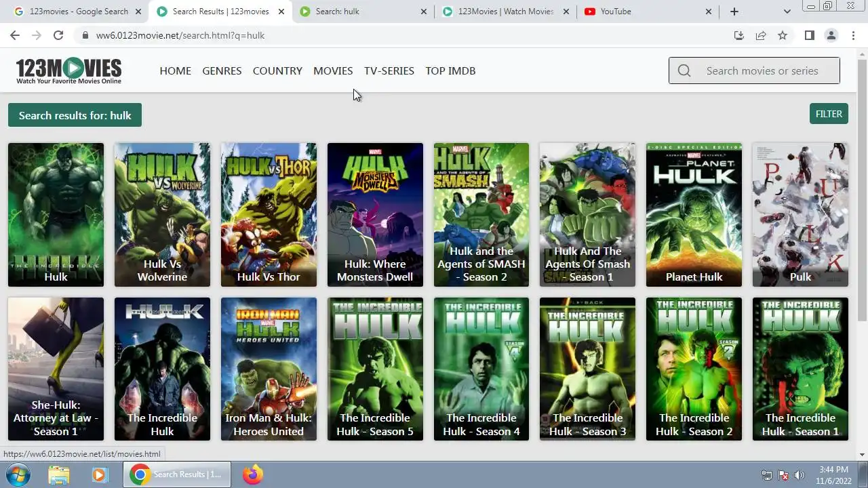Viewport: 868px width, 488px height.
Task: Open She-Hulk: Attorney at Law Season 1
Action: tap(56, 369)
